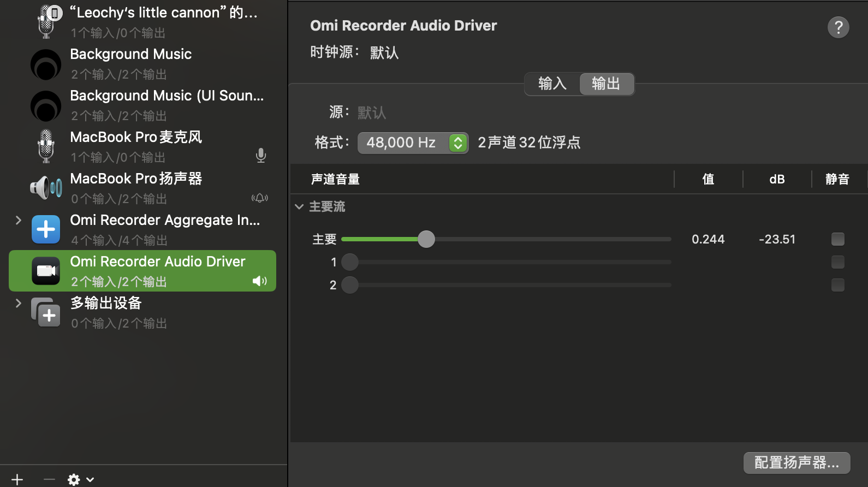Switch to the 输出 output tab
Image resolution: width=868 pixels, height=487 pixels.
(x=607, y=84)
